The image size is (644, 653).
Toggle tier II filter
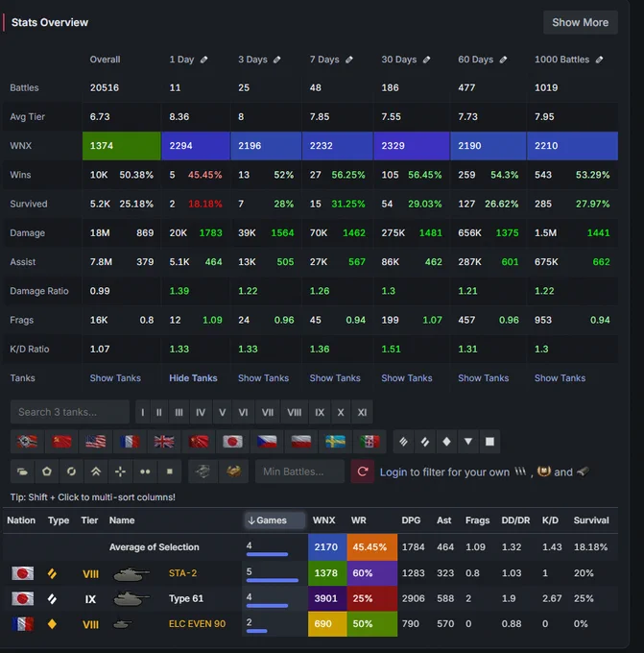(159, 412)
